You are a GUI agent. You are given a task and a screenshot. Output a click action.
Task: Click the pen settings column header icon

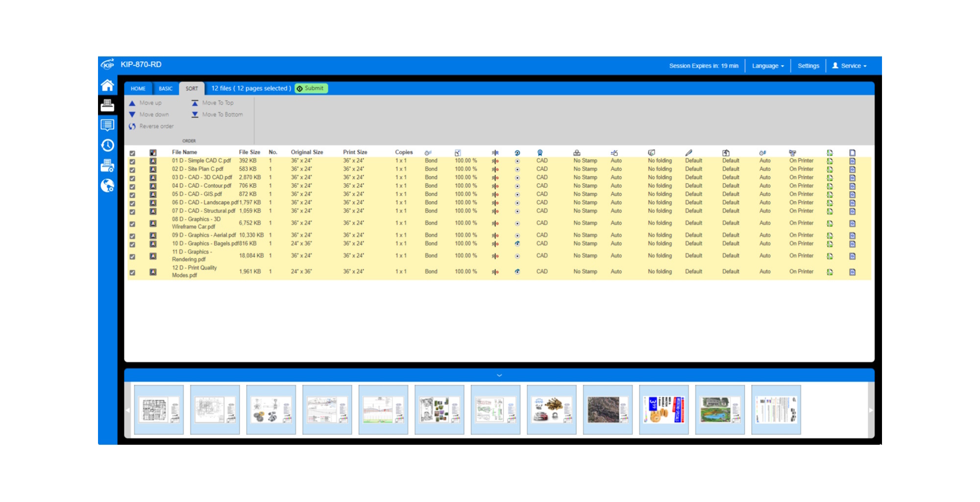(x=689, y=153)
